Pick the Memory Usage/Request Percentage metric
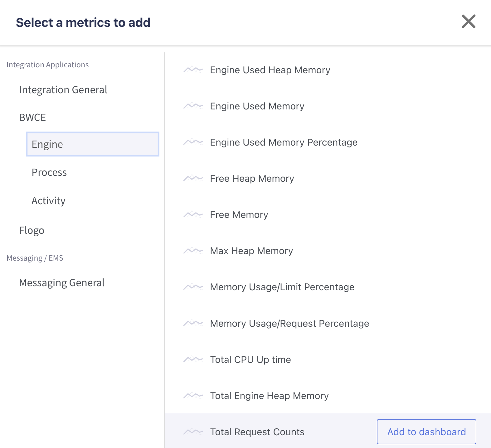The height and width of the screenshot is (448, 491). (x=289, y=324)
